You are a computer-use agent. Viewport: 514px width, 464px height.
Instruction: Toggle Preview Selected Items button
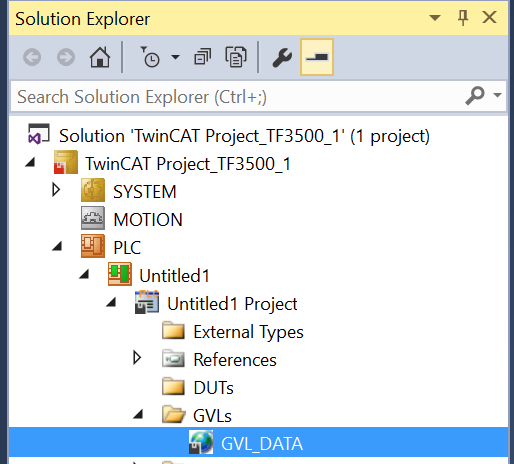pyautogui.click(x=317, y=57)
